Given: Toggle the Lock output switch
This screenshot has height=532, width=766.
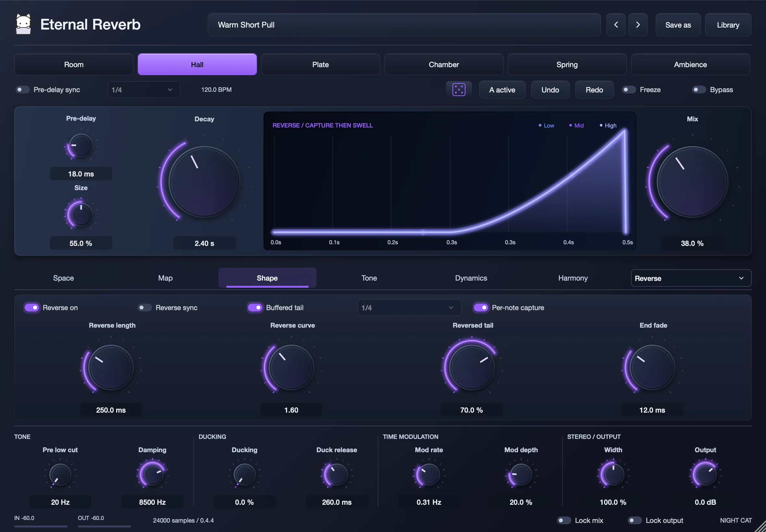Looking at the screenshot, I should (x=635, y=520).
